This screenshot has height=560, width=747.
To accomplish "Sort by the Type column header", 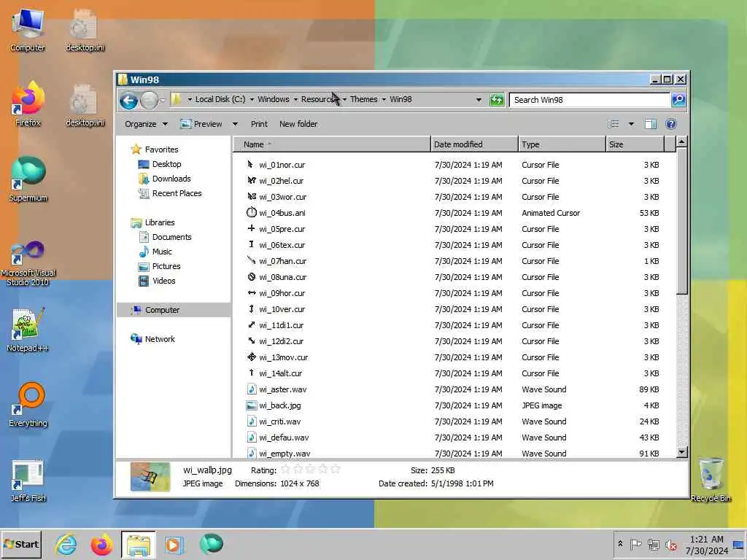I will point(562,144).
